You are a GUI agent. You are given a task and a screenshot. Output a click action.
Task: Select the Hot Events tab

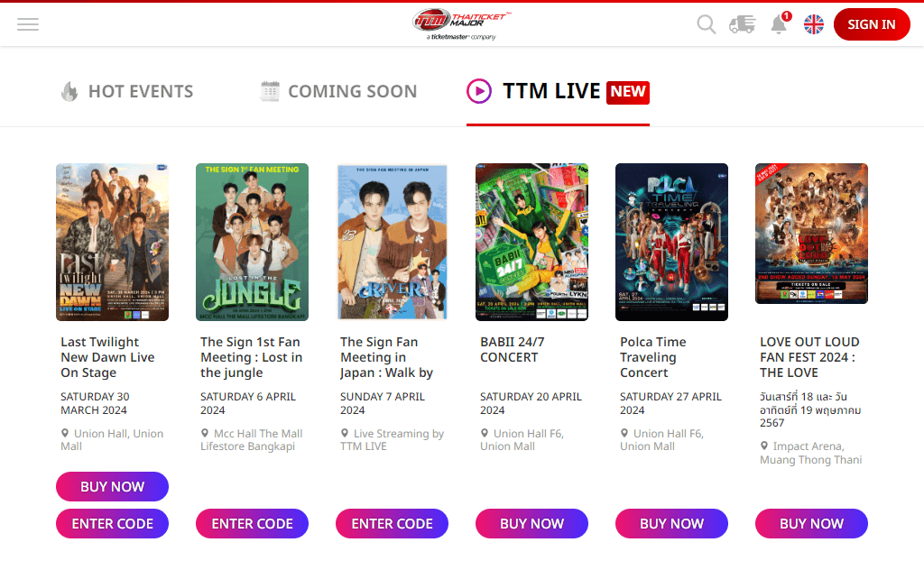tap(126, 91)
